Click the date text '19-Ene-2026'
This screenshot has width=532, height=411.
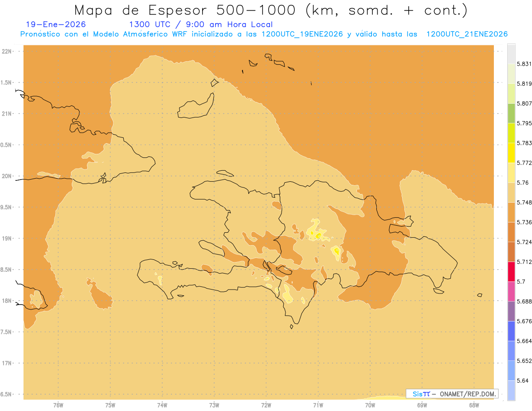point(56,24)
